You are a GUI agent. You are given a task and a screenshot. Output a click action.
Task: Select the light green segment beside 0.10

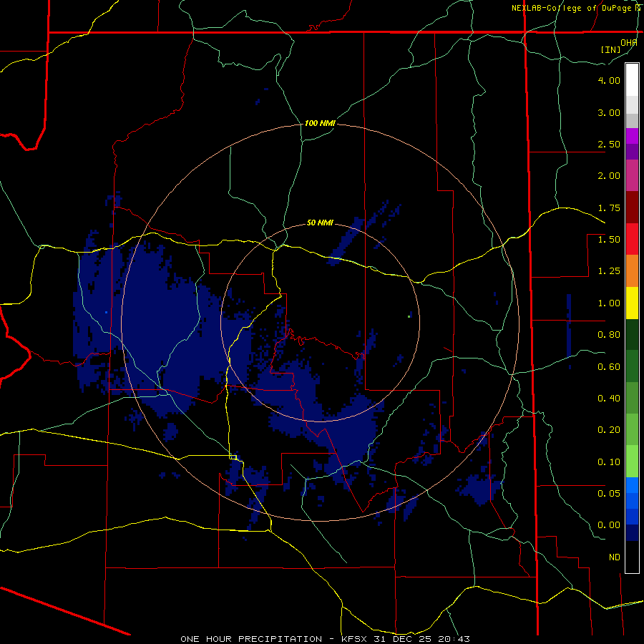pos(632,462)
